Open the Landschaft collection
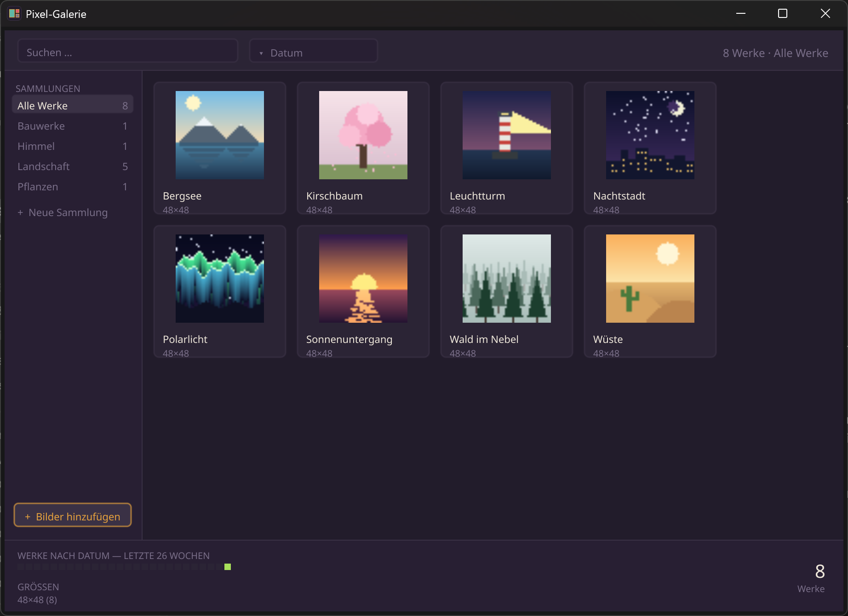Screen dimensions: 848x616 [x=73, y=166]
